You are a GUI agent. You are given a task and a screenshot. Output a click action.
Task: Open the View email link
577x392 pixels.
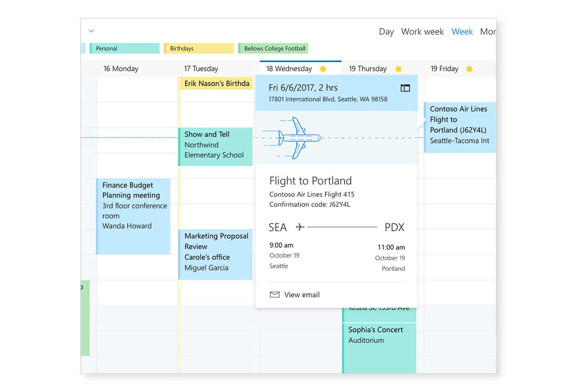click(x=302, y=294)
